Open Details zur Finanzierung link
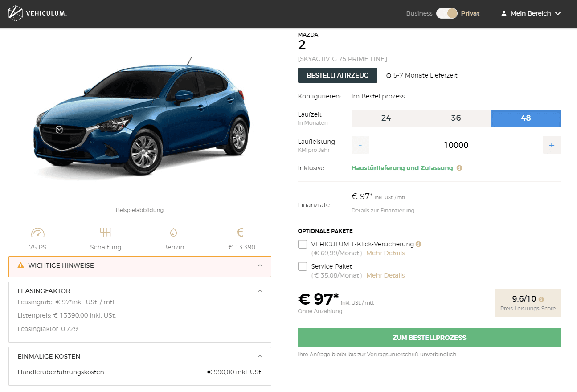The width and height of the screenshot is (577, 392). (x=383, y=211)
